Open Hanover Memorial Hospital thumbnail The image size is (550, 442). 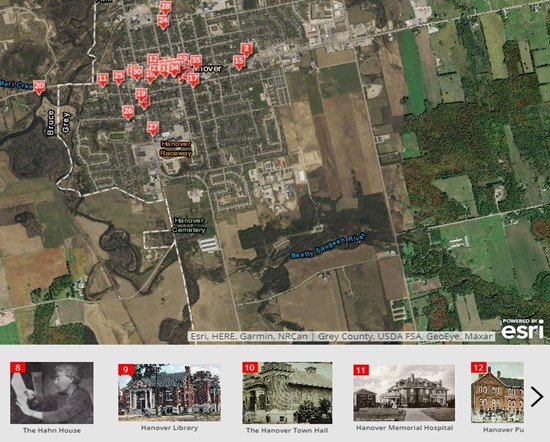coord(404,393)
